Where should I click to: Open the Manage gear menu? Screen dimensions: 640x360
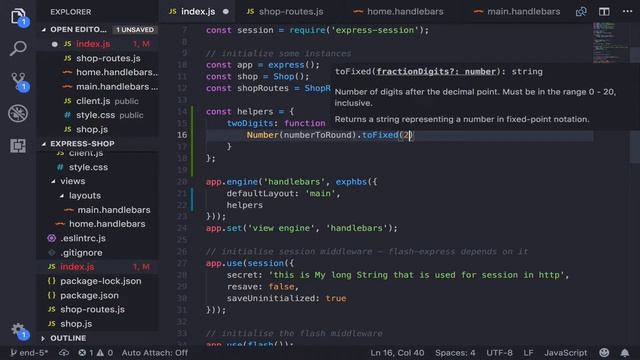[x=18, y=330]
